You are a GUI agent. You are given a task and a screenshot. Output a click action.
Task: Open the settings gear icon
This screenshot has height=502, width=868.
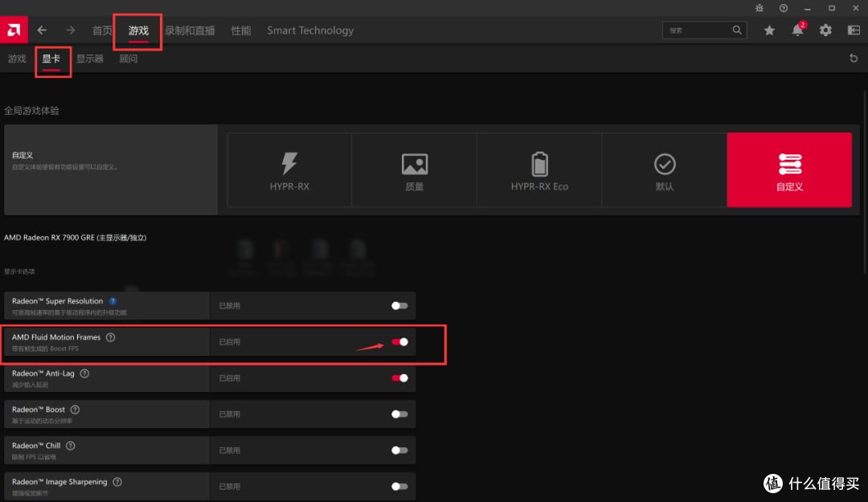click(825, 31)
